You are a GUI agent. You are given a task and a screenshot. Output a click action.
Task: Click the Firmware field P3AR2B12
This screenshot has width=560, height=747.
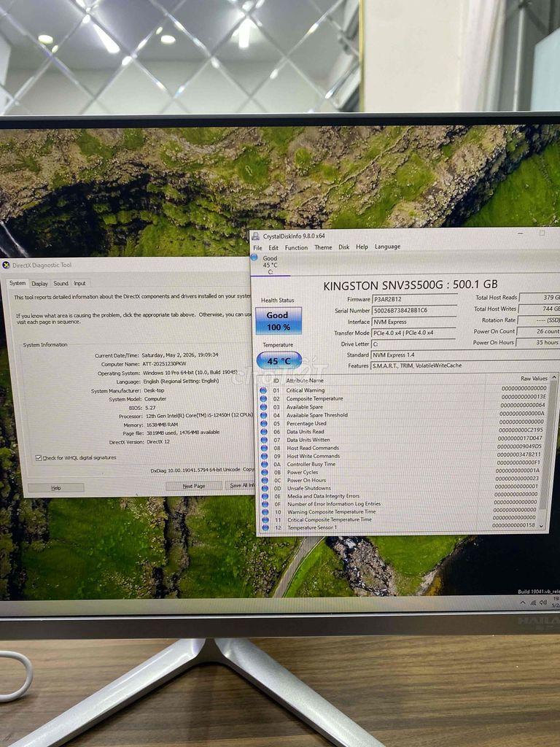(413, 299)
